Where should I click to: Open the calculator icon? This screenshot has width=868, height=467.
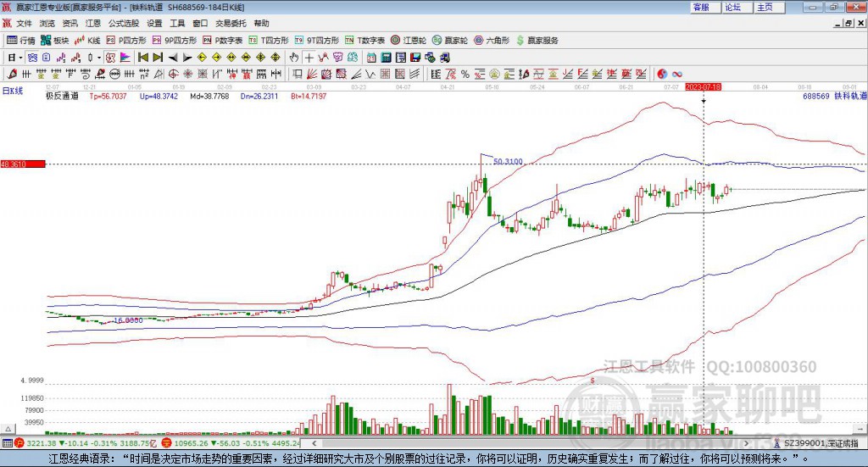coord(386,58)
